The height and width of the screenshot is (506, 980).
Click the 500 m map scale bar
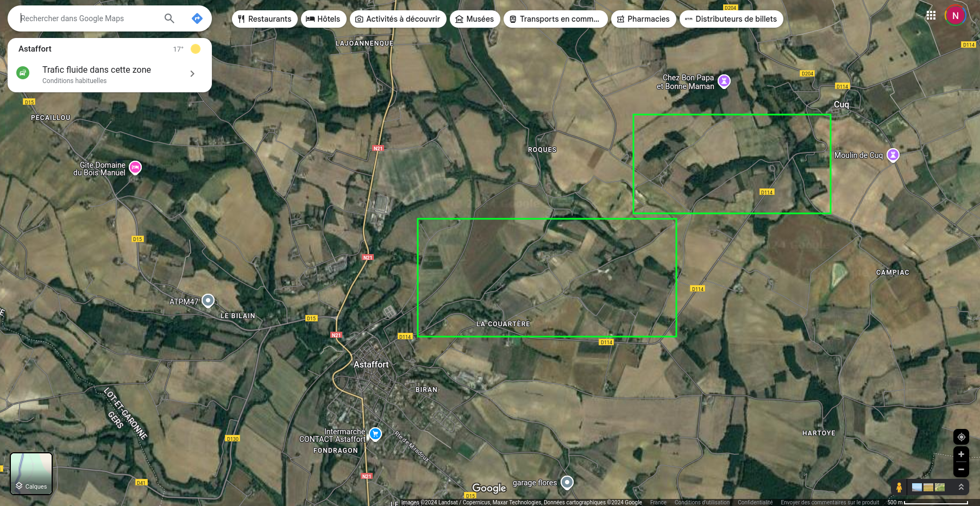tap(928, 502)
